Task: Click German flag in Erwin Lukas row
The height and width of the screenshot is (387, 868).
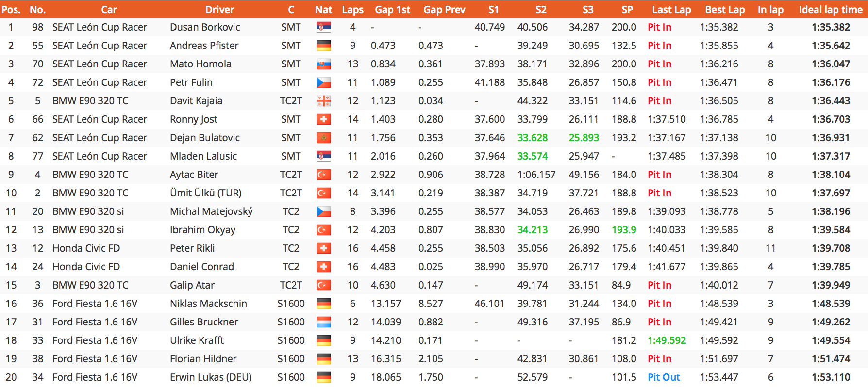Action: tap(323, 377)
